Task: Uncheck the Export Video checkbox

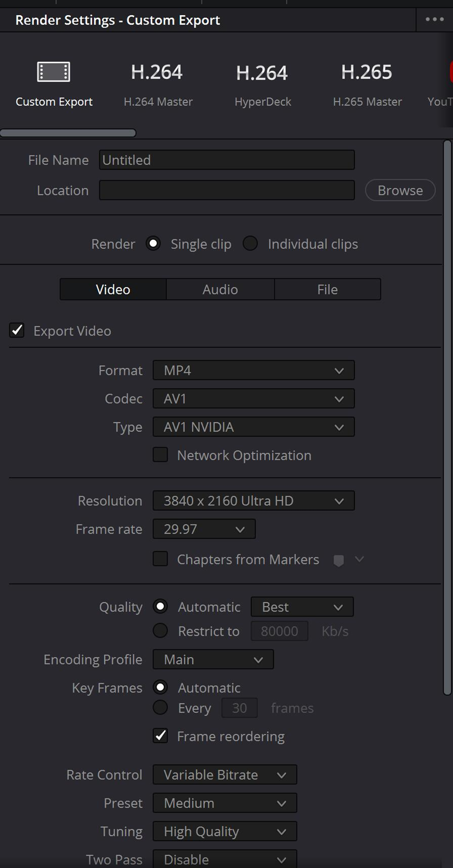Action: click(x=17, y=331)
